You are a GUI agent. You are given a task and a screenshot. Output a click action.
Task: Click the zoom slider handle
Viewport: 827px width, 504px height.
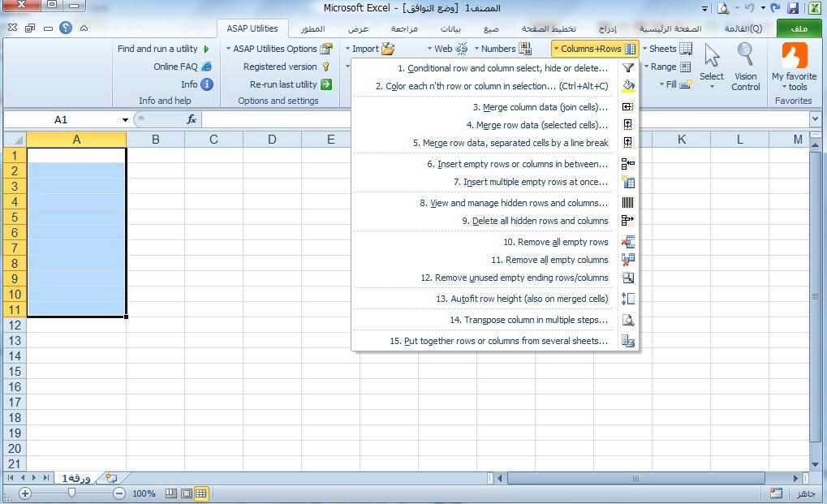click(x=71, y=493)
